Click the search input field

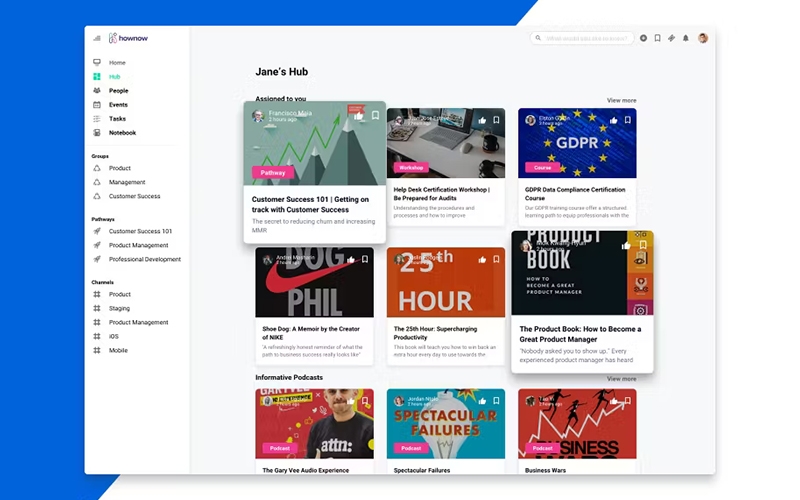click(x=586, y=38)
